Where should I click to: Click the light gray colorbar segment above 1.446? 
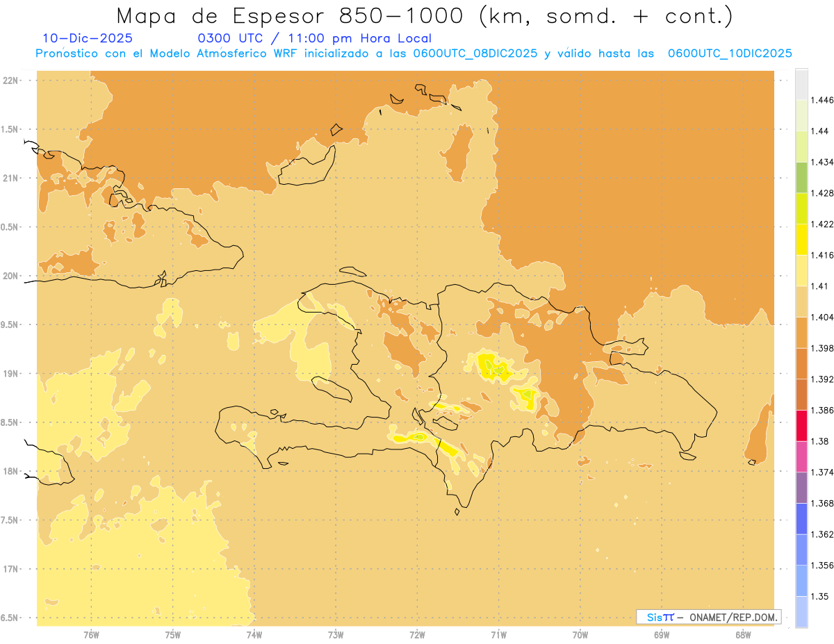(801, 84)
